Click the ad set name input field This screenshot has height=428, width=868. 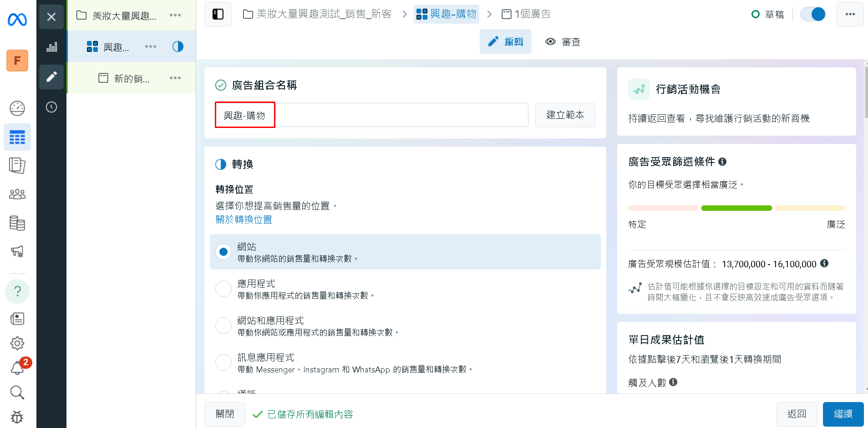click(x=371, y=115)
